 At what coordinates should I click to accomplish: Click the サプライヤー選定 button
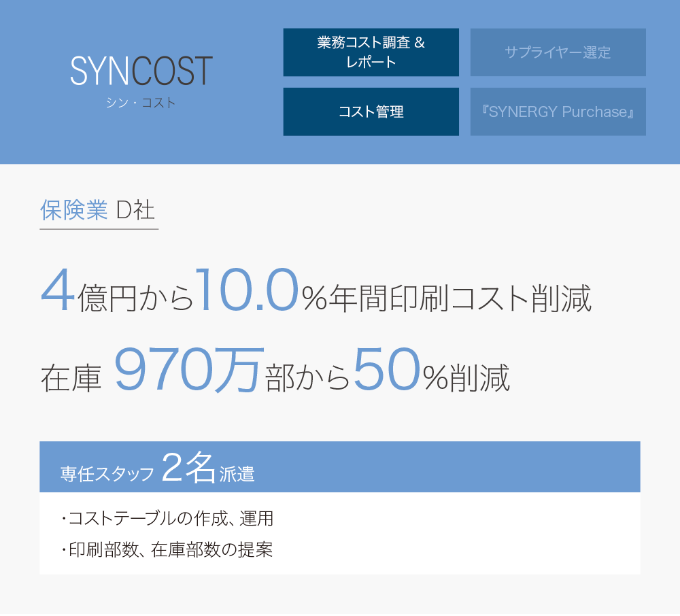click(x=558, y=52)
